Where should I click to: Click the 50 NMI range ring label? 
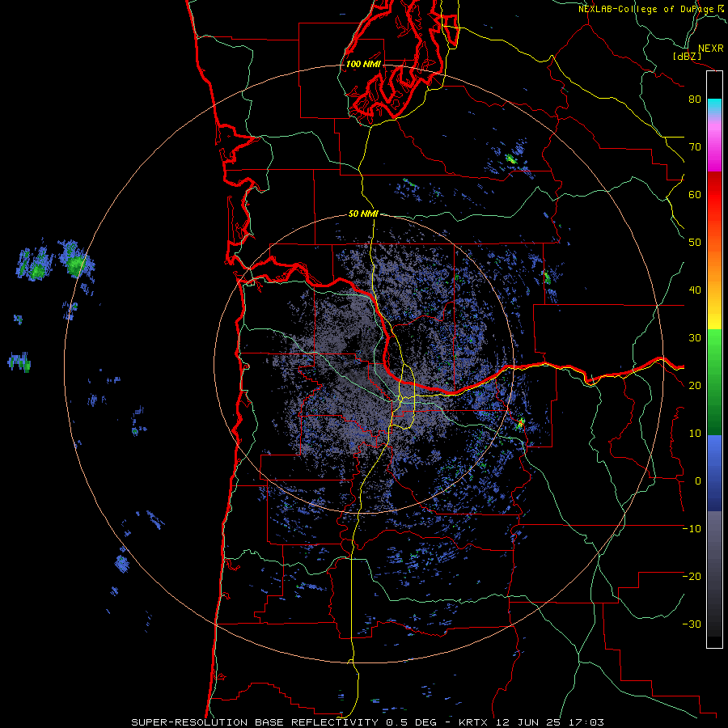pyautogui.click(x=363, y=214)
